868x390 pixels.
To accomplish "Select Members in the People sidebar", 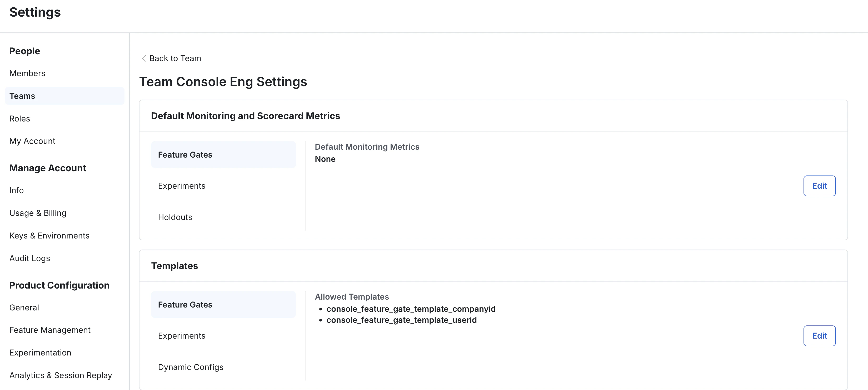I will (x=27, y=73).
